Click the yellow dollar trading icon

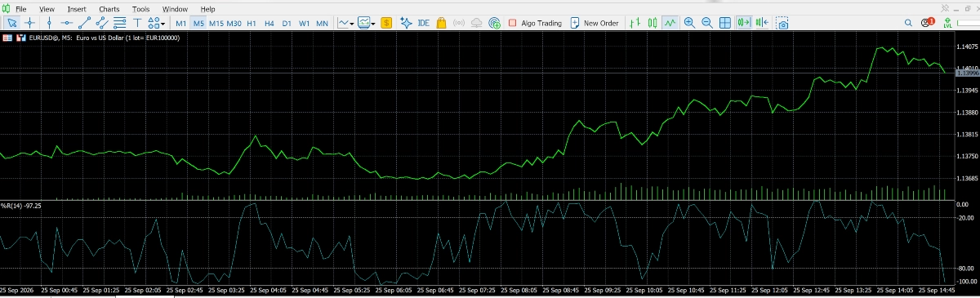[386, 23]
